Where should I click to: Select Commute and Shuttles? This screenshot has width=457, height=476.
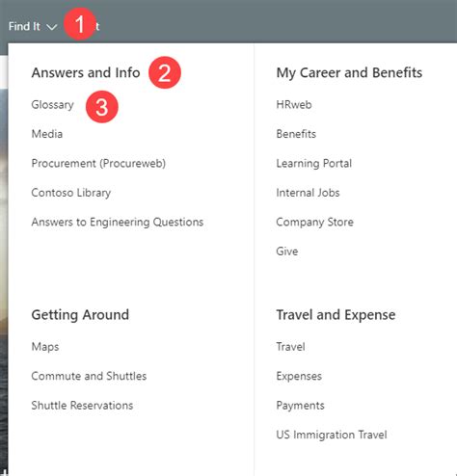(89, 376)
